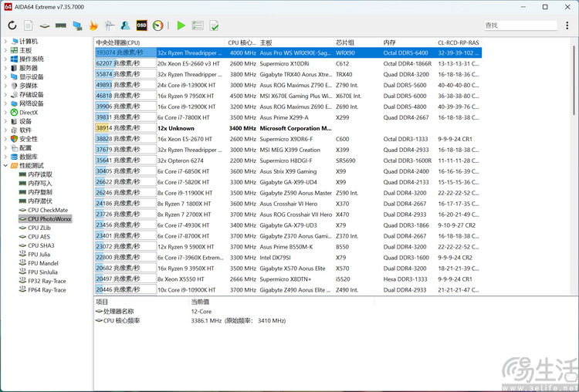The width and height of the screenshot is (579, 392).
Task: Sort by CL-RCD-RP-RAS column header
Action: coord(459,42)
